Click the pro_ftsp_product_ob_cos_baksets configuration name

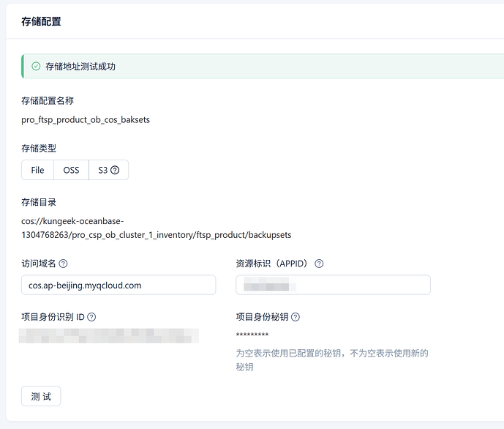click(86, 119)
